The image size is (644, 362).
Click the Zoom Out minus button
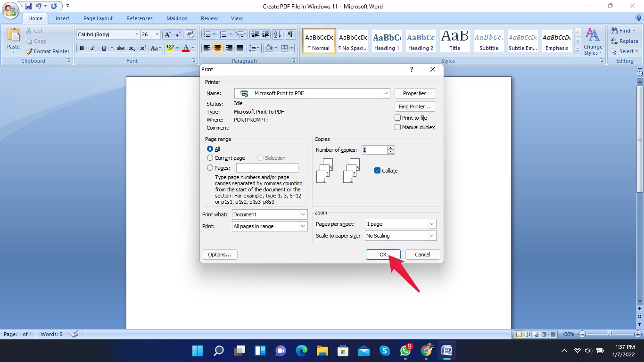click(x=582, y=334)
